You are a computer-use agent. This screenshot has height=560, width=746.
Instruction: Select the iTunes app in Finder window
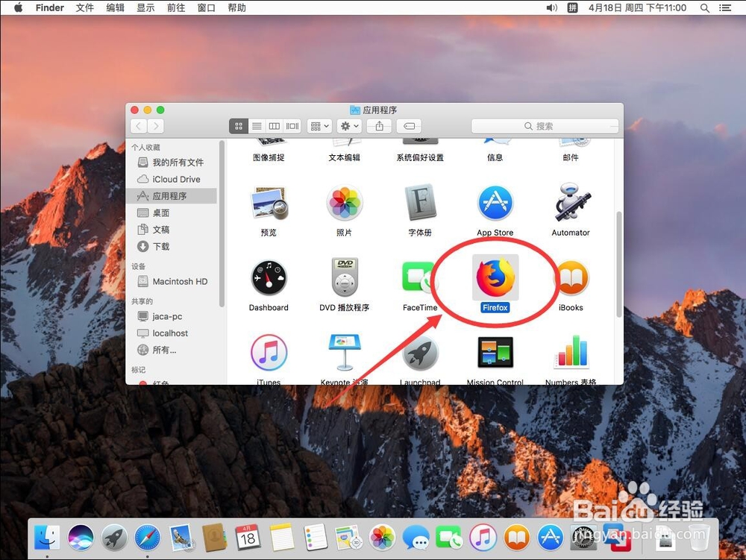coord(269,352)
